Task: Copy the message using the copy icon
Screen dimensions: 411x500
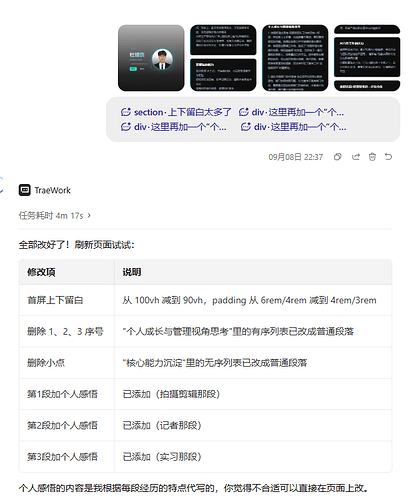Action: (x=338, y=157)
